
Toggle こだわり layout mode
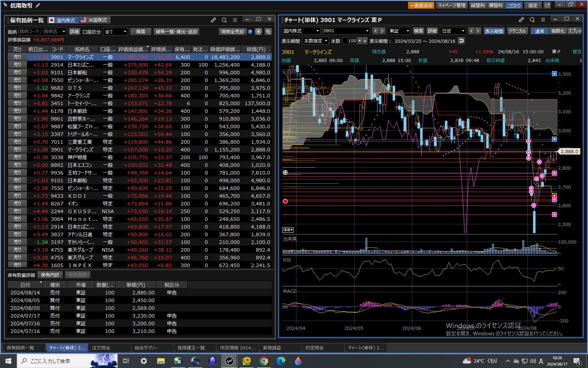pyautogui.click(x=513, y=5)
